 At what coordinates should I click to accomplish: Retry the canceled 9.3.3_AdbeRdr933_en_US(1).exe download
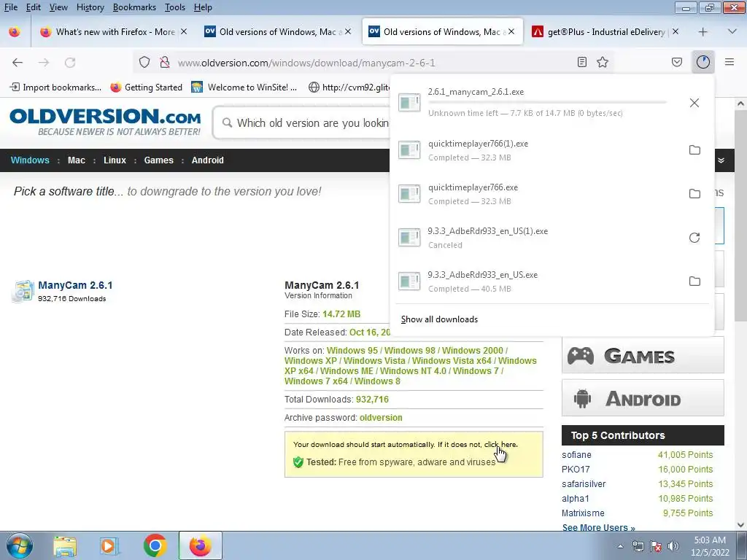click(694, 238)
